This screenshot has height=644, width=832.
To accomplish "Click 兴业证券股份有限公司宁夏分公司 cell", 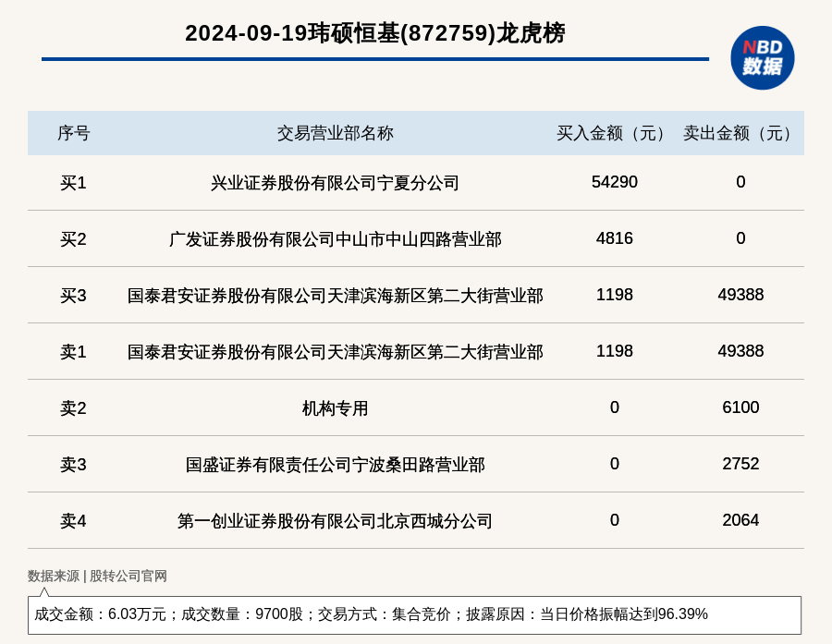I will (x=335, y=183).
